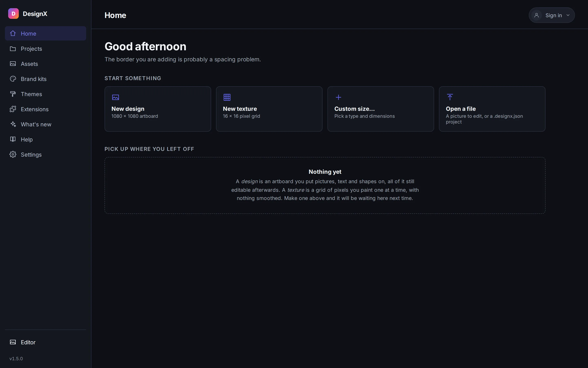Click the DesignX brand name
Image resolution: width=588 pixels, height=368 pixels.
[35, 14]
